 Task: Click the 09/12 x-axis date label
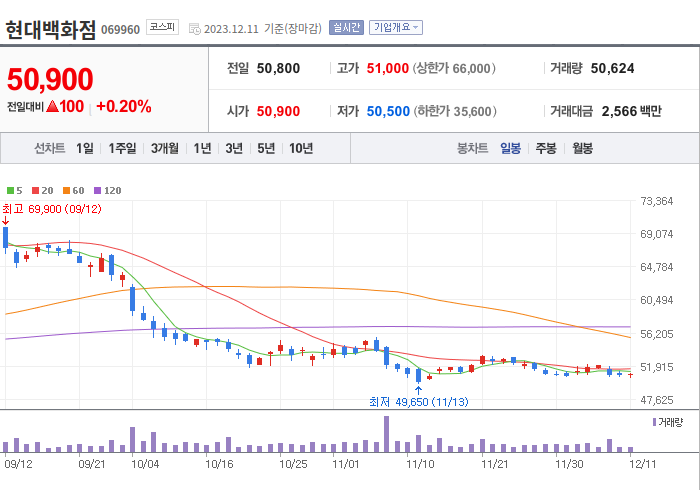[18, 464]
